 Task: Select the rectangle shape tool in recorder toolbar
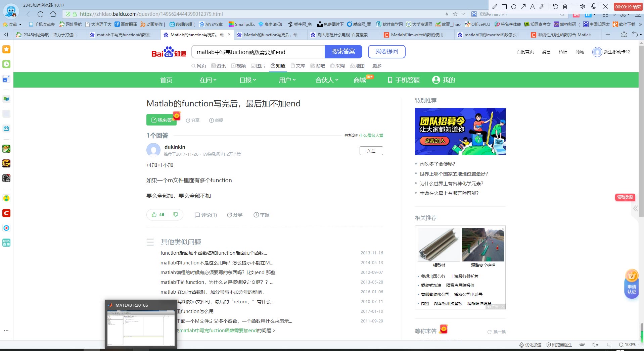point(504,6)
